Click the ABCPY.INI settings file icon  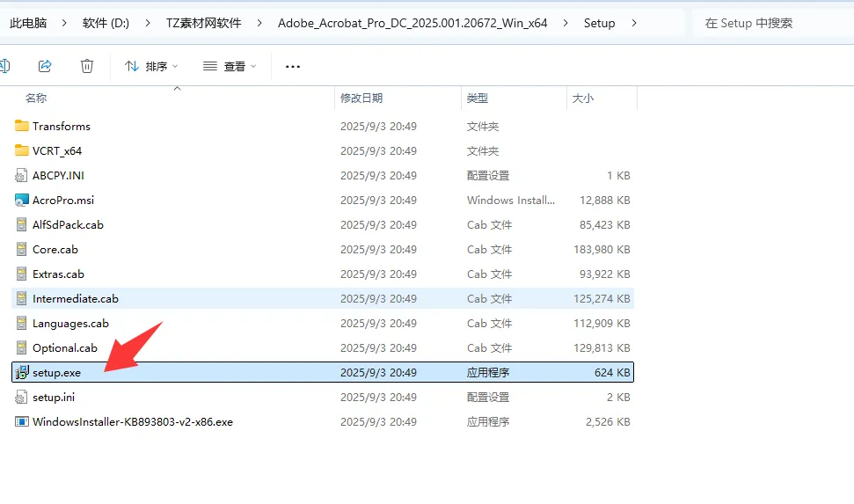tap(21, 175)
